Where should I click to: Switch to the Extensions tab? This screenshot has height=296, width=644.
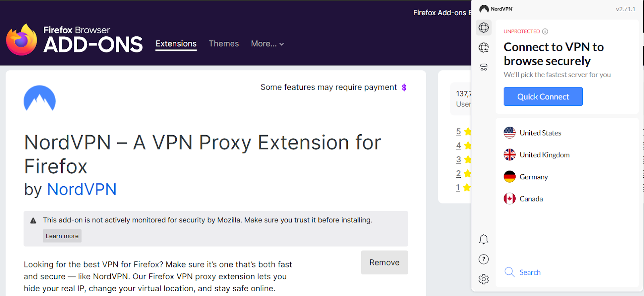176,44
